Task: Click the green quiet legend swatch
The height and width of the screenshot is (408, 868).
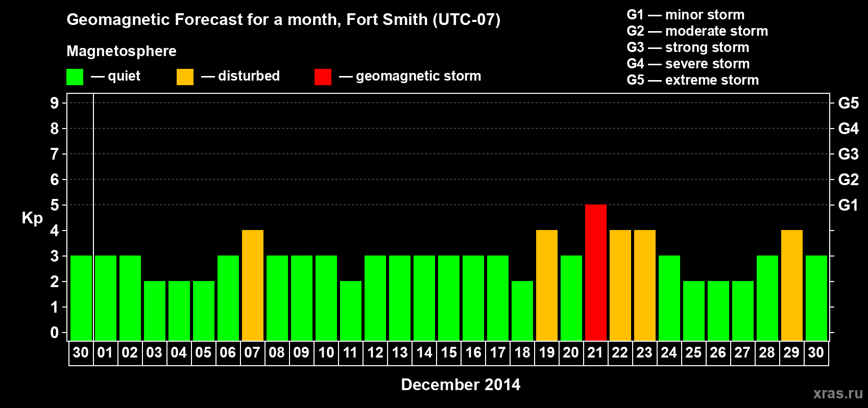Action: [75, 77]
